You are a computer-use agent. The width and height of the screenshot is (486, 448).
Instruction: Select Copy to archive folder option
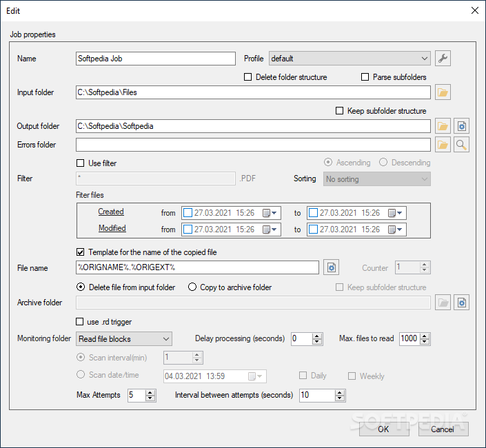click(x=192, y=287)
